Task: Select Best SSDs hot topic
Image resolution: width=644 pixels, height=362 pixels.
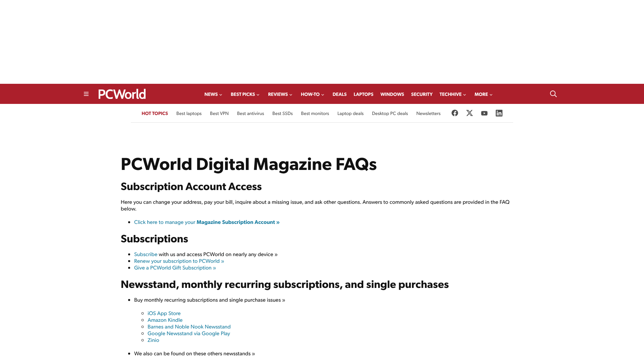Action: (x=282, y=114)
